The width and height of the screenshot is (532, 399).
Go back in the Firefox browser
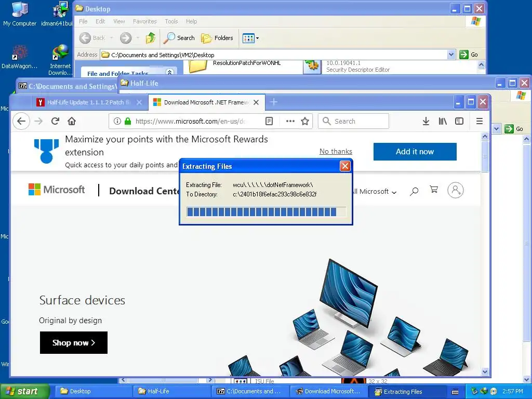[21, 121]
